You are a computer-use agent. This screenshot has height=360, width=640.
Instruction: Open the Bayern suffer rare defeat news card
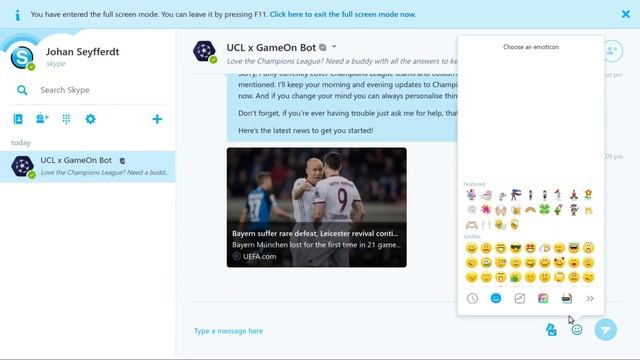coord(317,207)
